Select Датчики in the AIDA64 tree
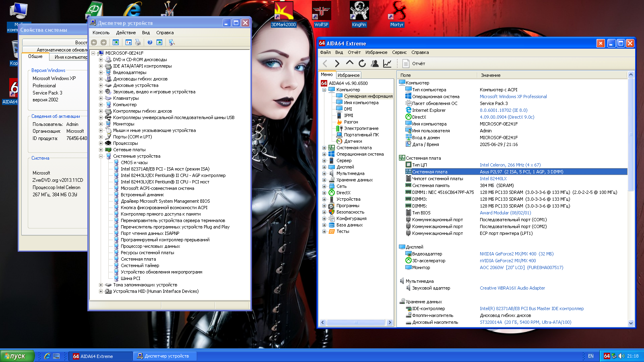Viewport: 644px width, 362px height. pyautogui.click(x=353, y=141)
